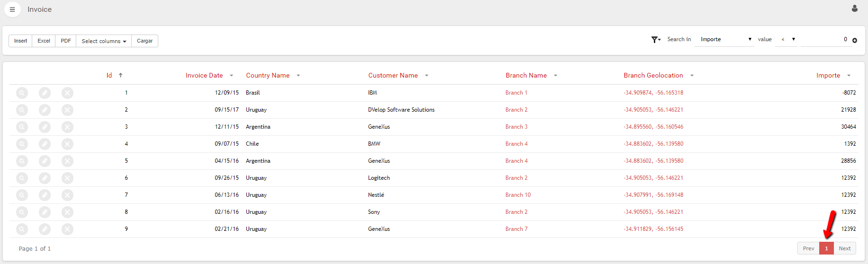Open geolocation -34.895560, -56.160546
Image resolution: width=868 pixels, height=264 pixels.
(653, 127)
